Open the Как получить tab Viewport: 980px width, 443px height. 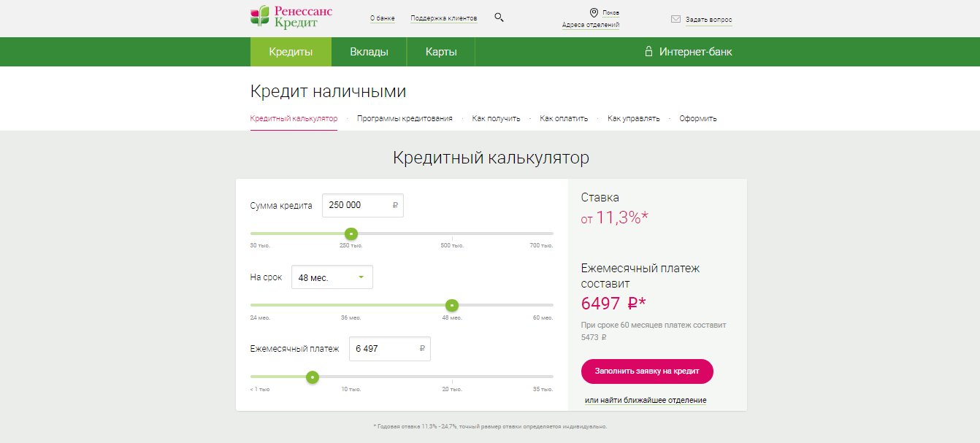pos(496,118)
